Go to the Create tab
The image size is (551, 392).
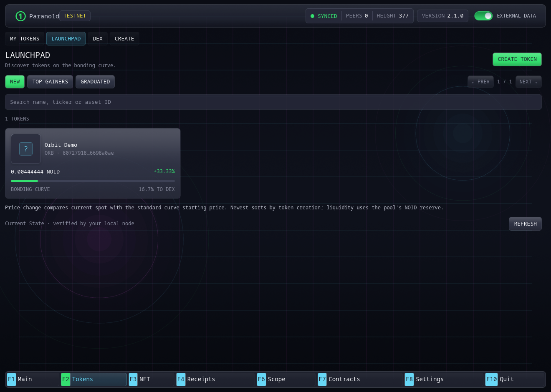point(124,39)
